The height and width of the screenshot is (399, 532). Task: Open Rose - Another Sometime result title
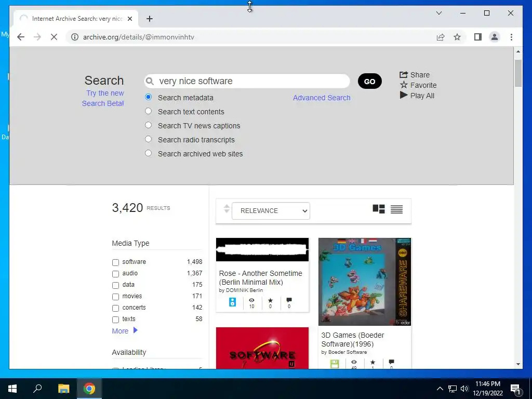(261, 277)
